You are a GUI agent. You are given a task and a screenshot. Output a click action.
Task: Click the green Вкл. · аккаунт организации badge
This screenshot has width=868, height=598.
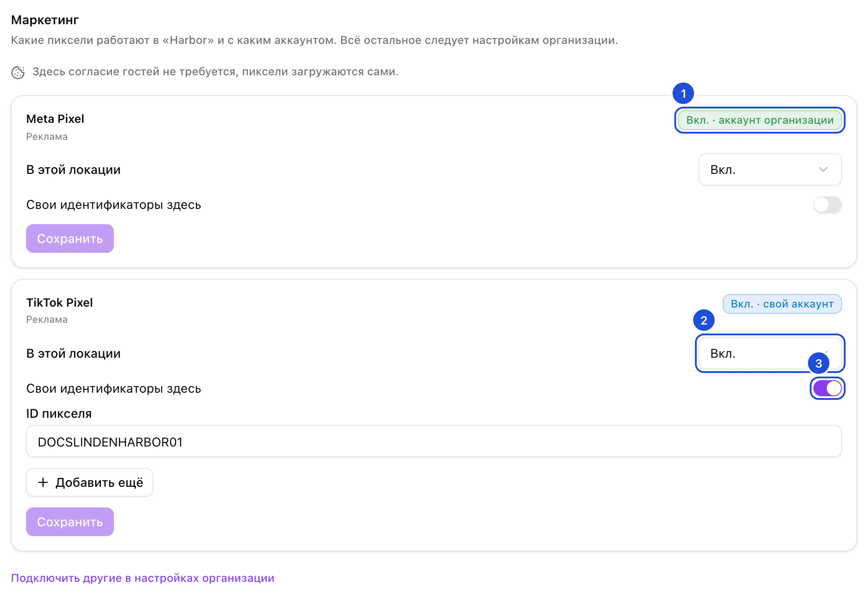(x=760, y=120)
